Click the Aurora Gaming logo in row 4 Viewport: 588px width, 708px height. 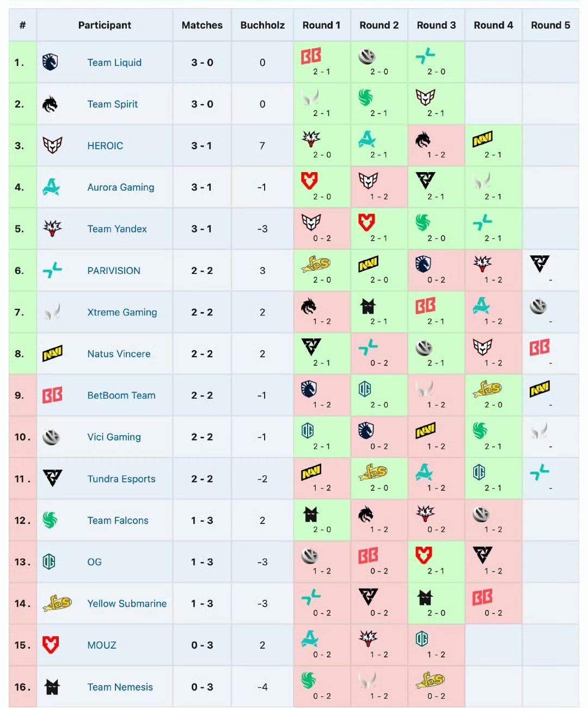(51, 187)
